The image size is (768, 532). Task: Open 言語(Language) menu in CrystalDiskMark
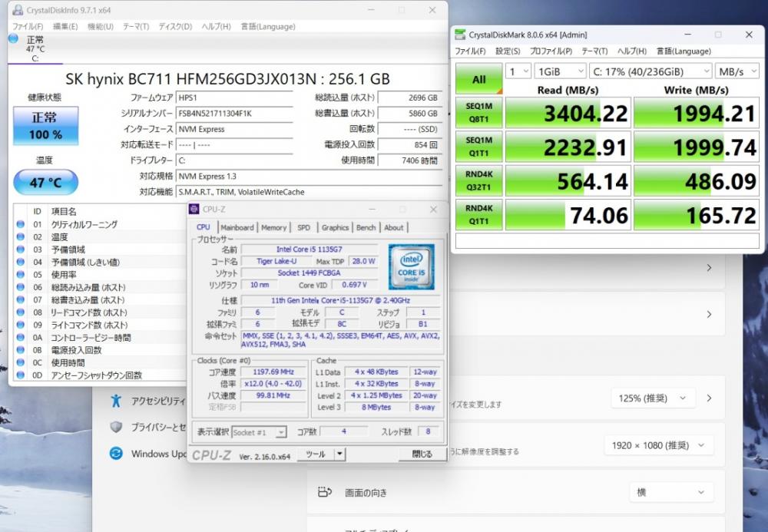[x=684, y=51]
